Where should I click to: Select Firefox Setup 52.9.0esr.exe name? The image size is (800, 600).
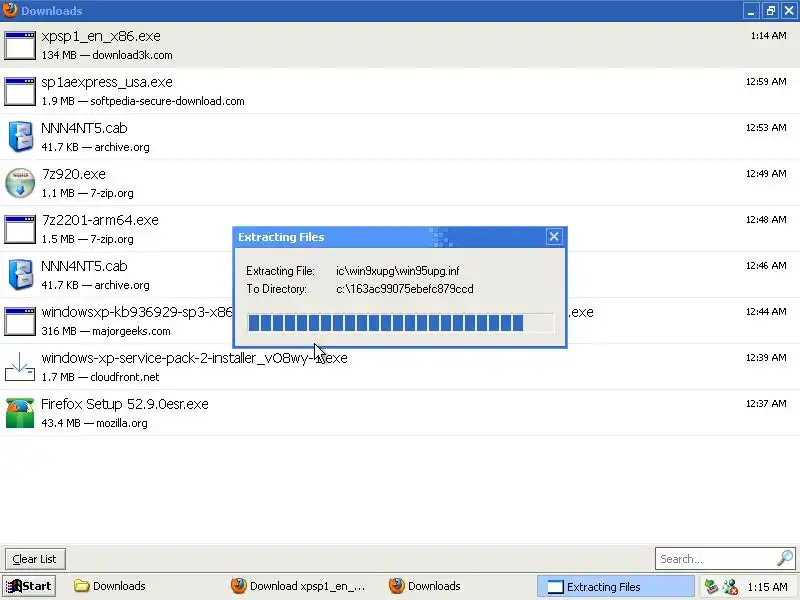pyautogui.click(x=124, y=404)
